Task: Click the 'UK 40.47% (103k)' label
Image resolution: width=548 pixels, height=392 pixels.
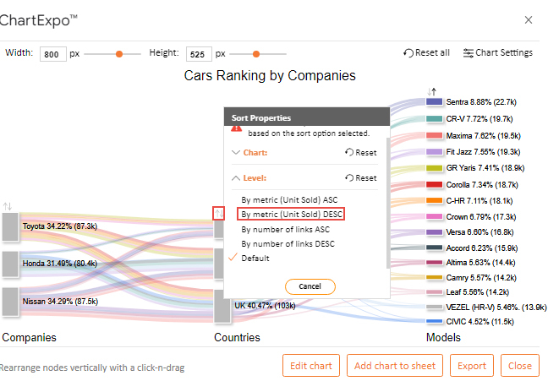Action: click(x=265, y=306)
